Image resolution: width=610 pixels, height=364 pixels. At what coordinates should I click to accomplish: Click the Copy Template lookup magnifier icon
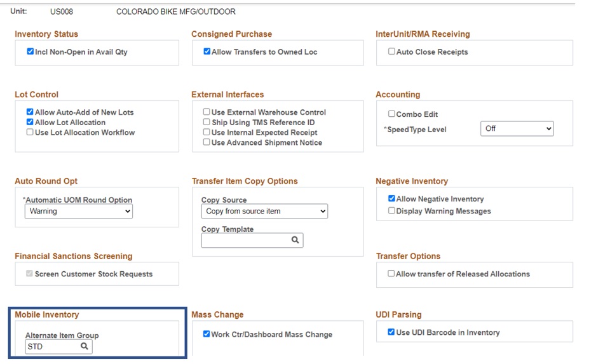pos(295,240)
